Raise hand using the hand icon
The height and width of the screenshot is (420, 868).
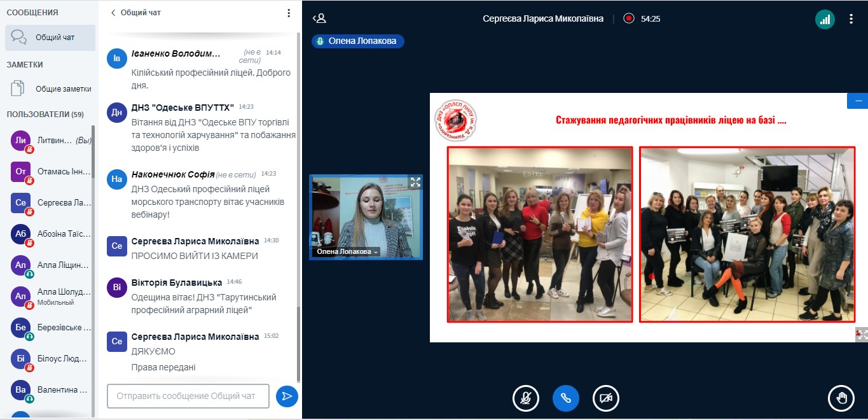click(841, 398)
